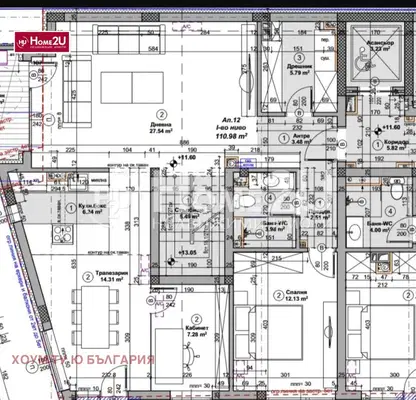This screenshot has width=416, height=400.
Task: Select the Антре 3.48 m² label
Action: pyautogui.click(x=301, y=139)
